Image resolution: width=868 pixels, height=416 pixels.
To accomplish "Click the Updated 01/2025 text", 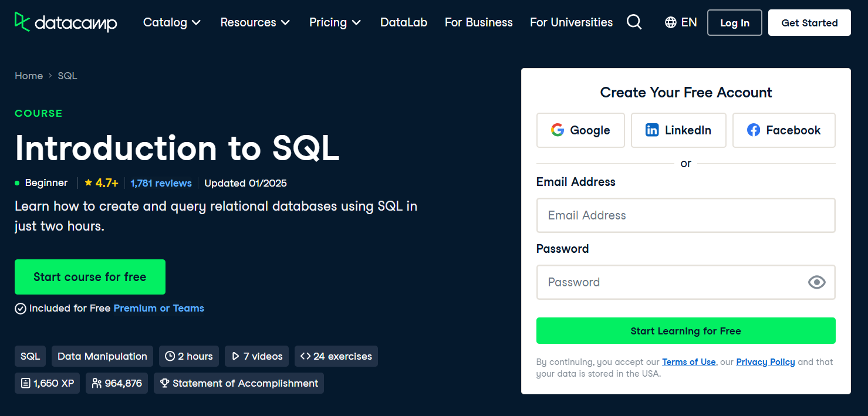I will pos(245,183).
